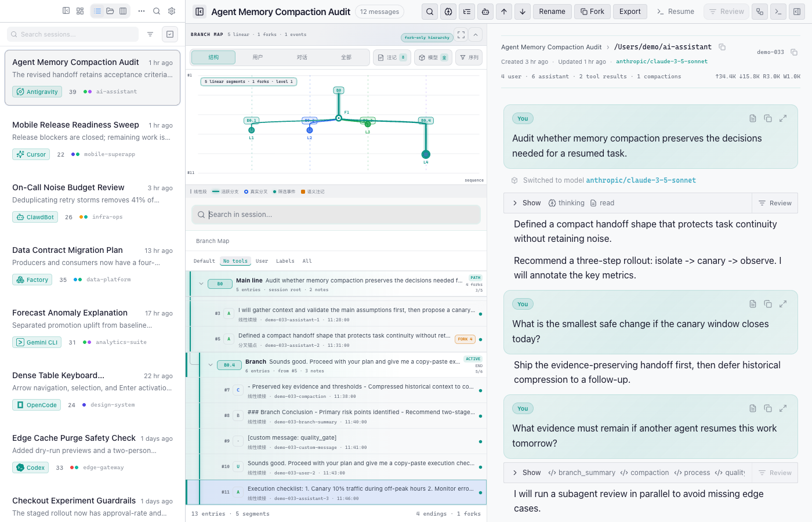
Task: Click the robot agent icon in toolbar
Action: click(485, 12)
